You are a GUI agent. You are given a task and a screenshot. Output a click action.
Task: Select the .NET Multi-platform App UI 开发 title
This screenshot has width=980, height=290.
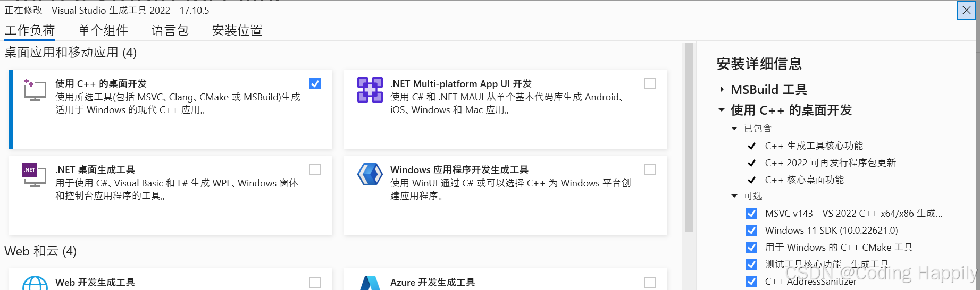click(461, 84)
